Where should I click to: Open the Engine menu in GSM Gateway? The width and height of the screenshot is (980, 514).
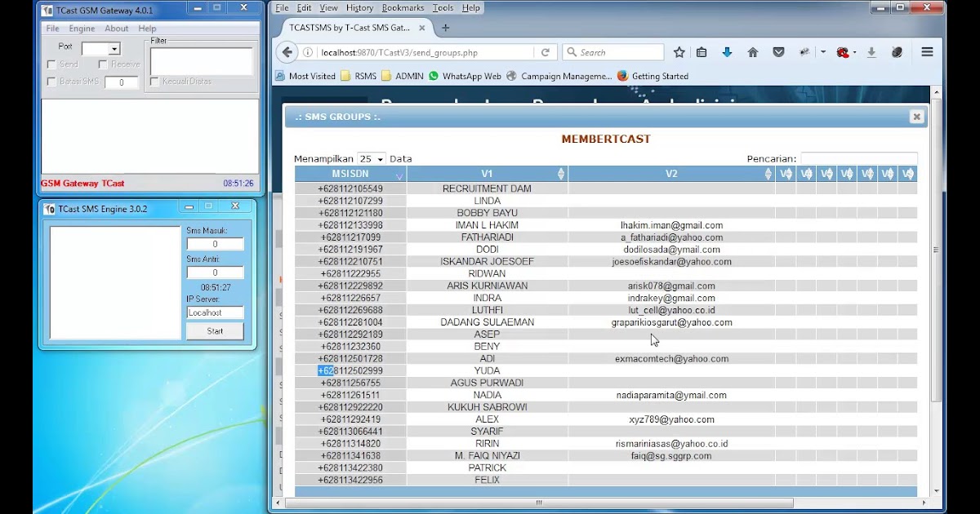(82, 29)
